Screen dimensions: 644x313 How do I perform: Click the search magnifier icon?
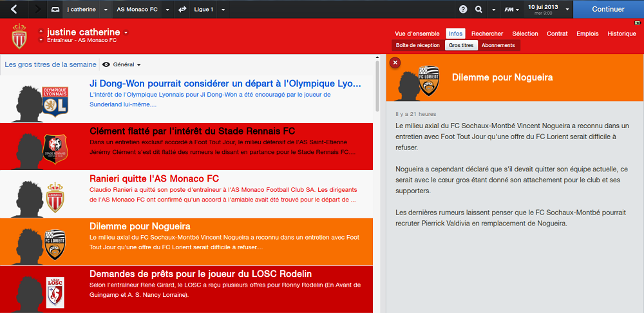coord(478,10)
